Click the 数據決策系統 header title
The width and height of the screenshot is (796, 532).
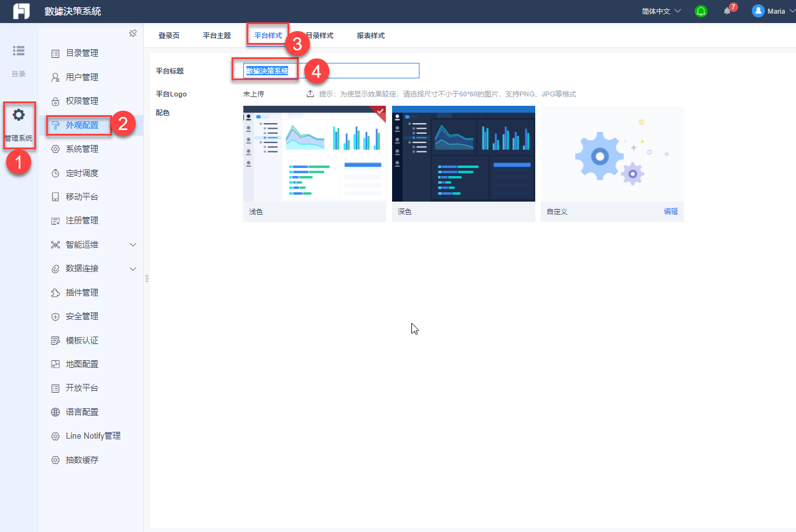(73, 11)
